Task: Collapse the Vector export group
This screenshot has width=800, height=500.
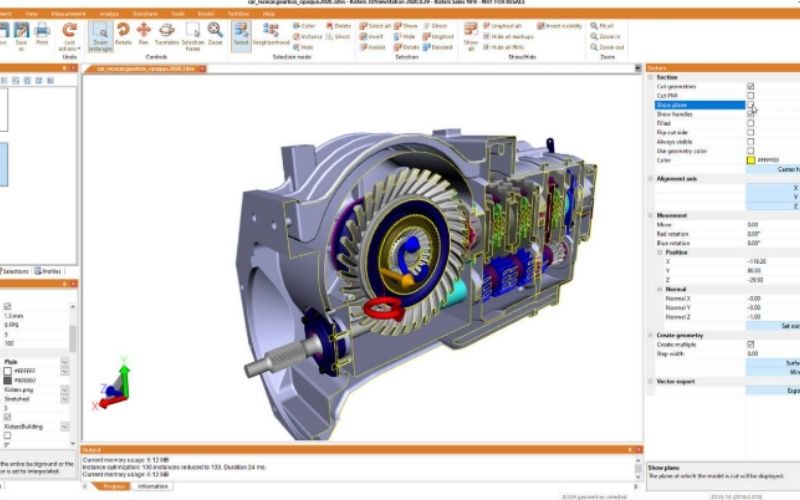Action: coord(651,381)
